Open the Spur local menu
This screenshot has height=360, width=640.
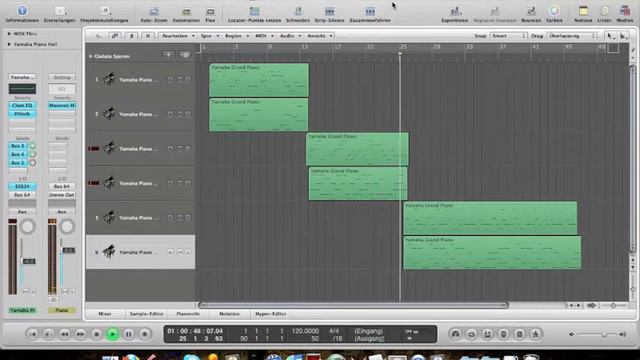click(x=209, y=36)
